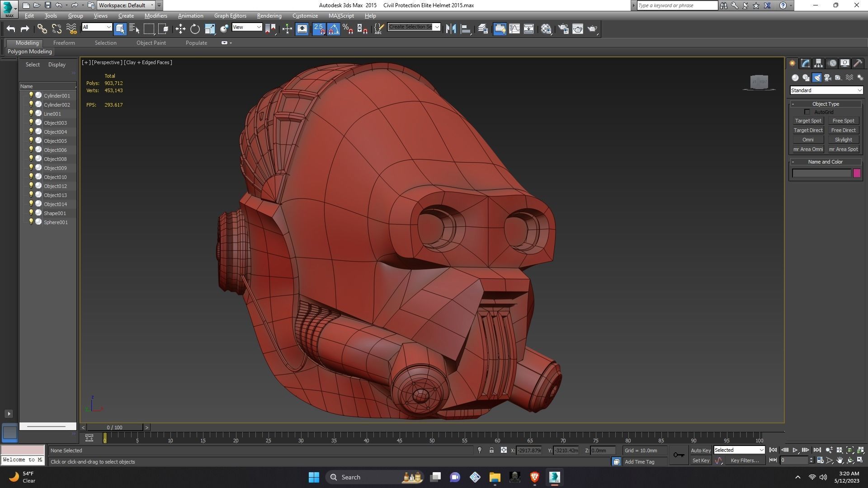868x488 pixels.
Task: Expand the selection filter All dropdown
Action: (x=110, y=27)
